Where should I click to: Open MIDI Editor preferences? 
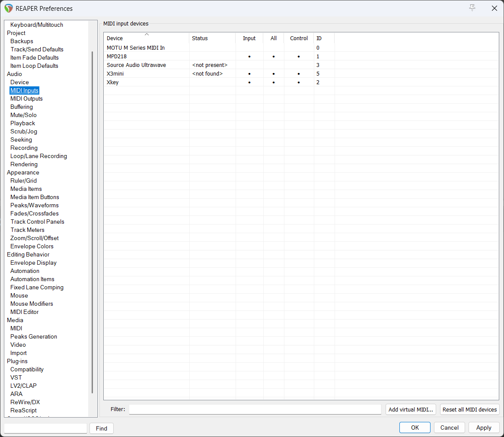25,312
